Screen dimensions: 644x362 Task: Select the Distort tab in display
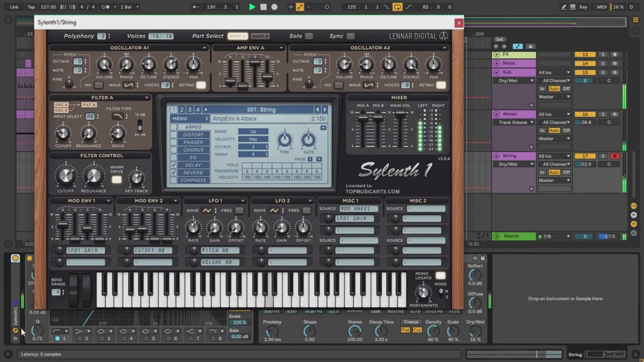[x=193, y=135]
